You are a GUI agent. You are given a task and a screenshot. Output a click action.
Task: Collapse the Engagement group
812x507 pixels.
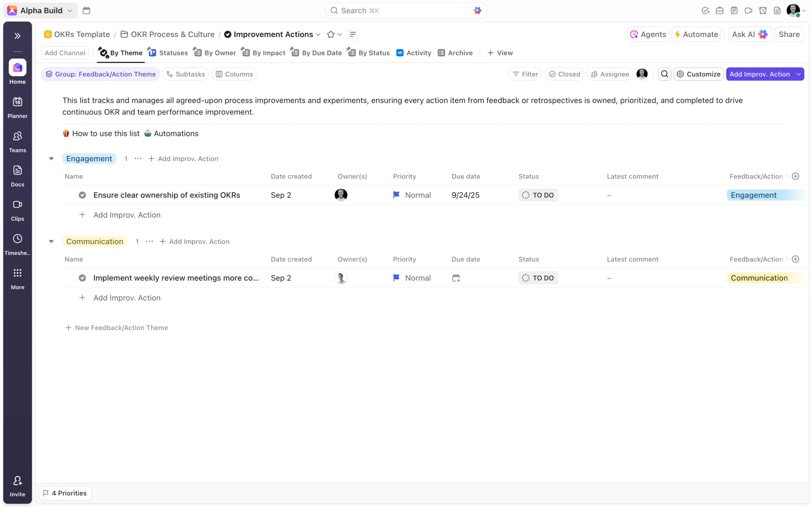tap(51, 159)
